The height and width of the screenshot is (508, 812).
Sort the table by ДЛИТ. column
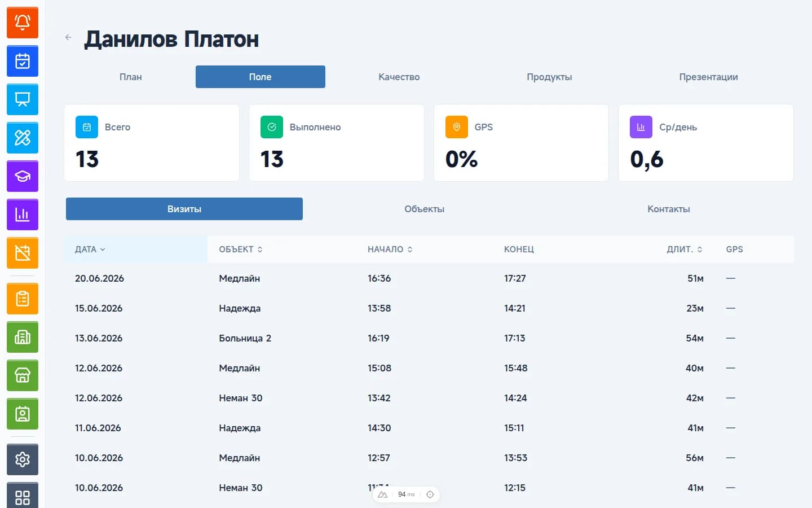pyautogui.click(x=685, y=249)
